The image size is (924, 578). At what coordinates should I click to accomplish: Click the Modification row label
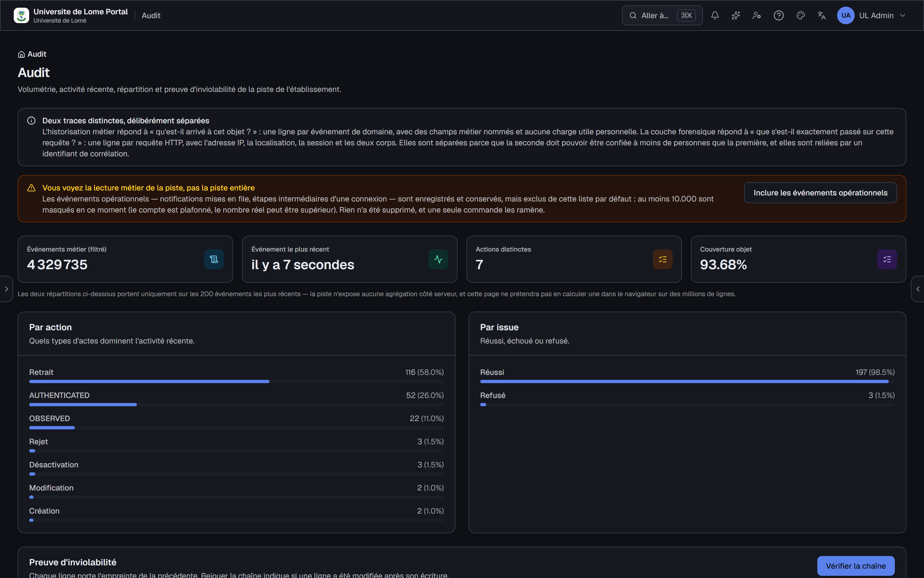coord(51,488)
